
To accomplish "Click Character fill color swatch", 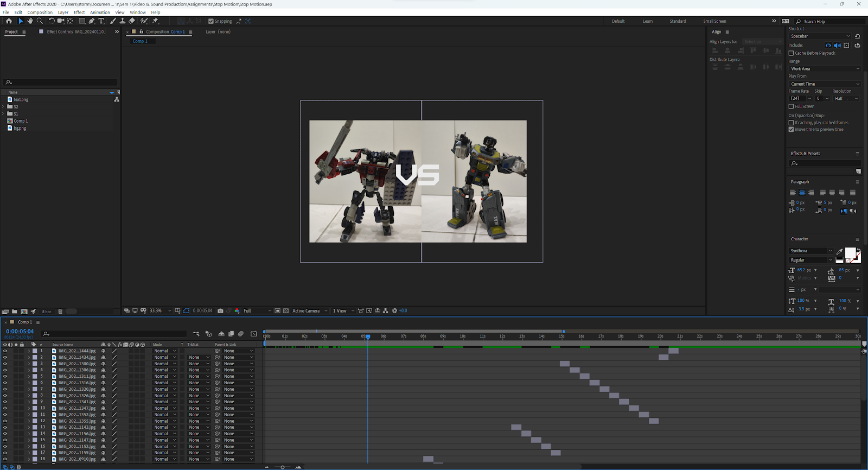I will point(850,253).
